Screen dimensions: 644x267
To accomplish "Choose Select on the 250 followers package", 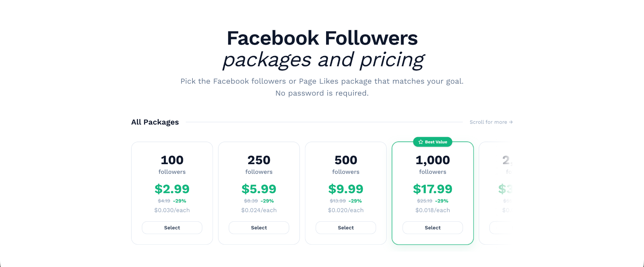I will coord(259,228).
